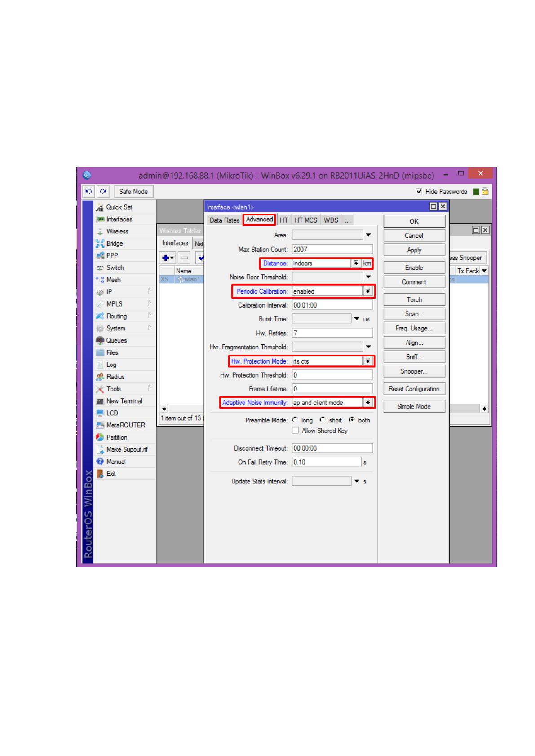The width and height of the screenshot is (535, 756).
Task: Open the Log sidebar icon
Action: pyautogui.click(x=100, y=365)
